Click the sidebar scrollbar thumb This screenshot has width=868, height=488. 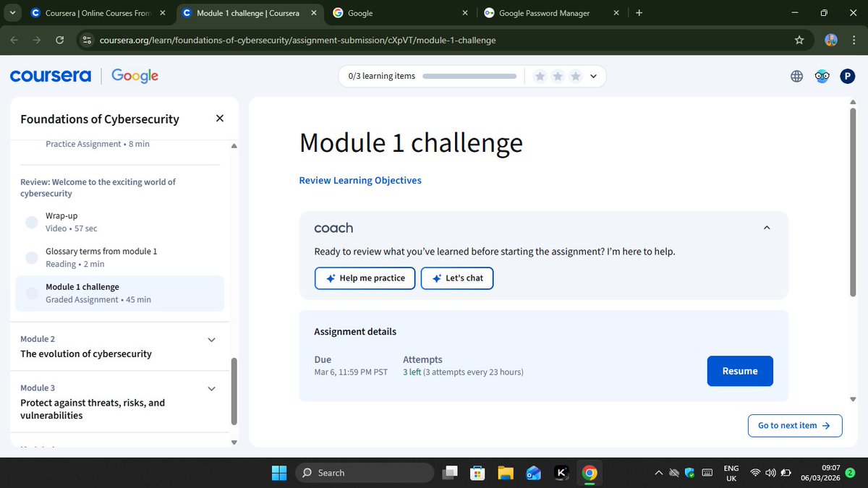coord(234,392)
